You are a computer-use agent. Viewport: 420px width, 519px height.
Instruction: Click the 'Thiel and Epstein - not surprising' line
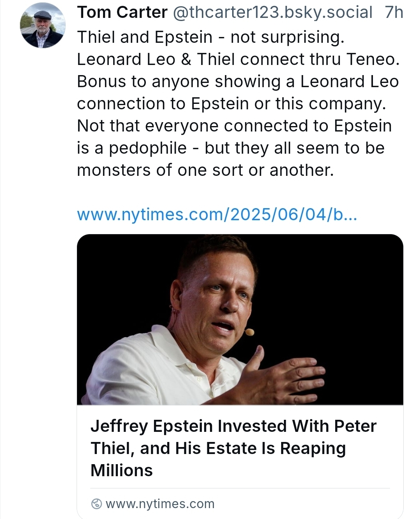211,37
